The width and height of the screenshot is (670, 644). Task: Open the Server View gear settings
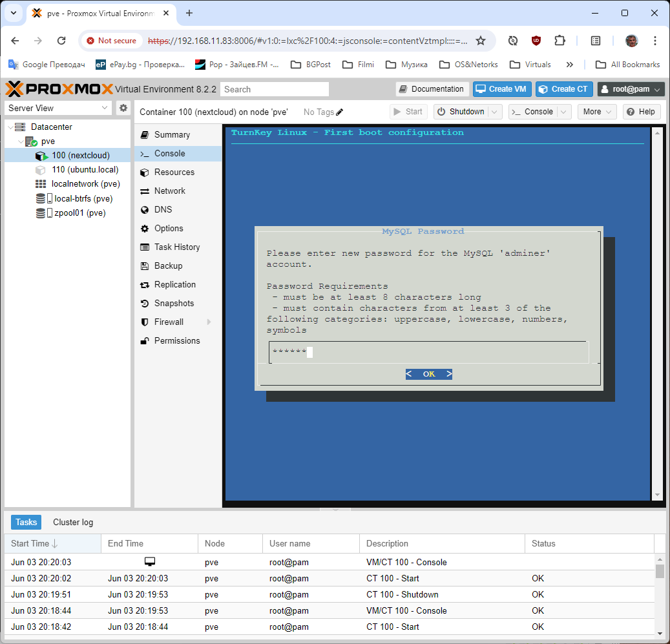[123, 108]
